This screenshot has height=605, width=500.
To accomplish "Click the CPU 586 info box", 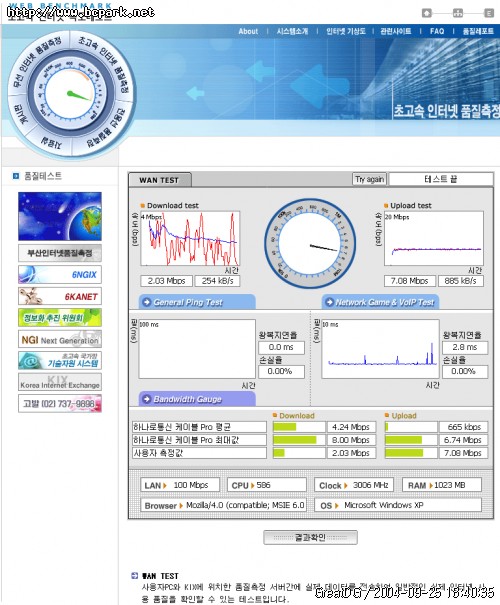I will click(267, 485).
